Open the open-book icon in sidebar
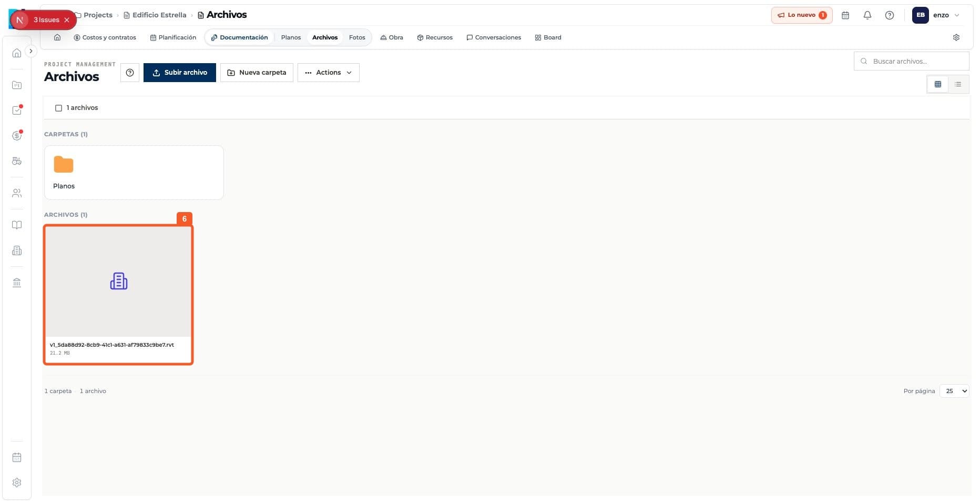 pyautogui.click(x=17, y=225)
